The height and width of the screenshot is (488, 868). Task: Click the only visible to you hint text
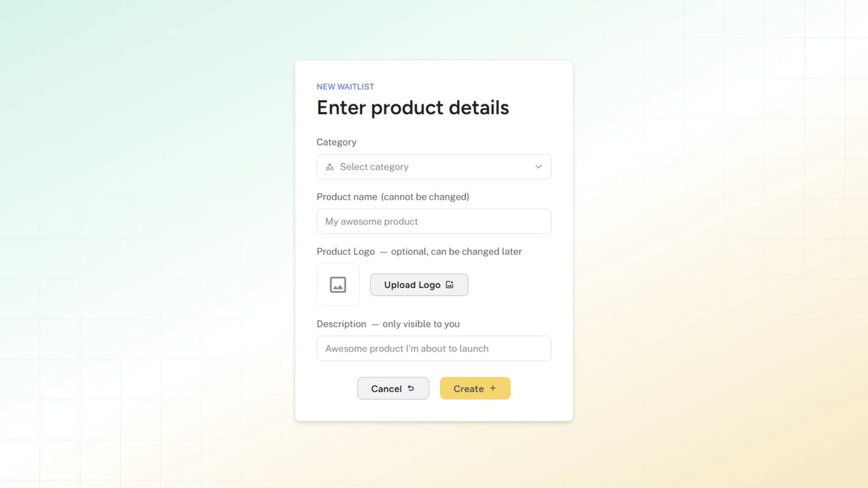pos(420,323)
